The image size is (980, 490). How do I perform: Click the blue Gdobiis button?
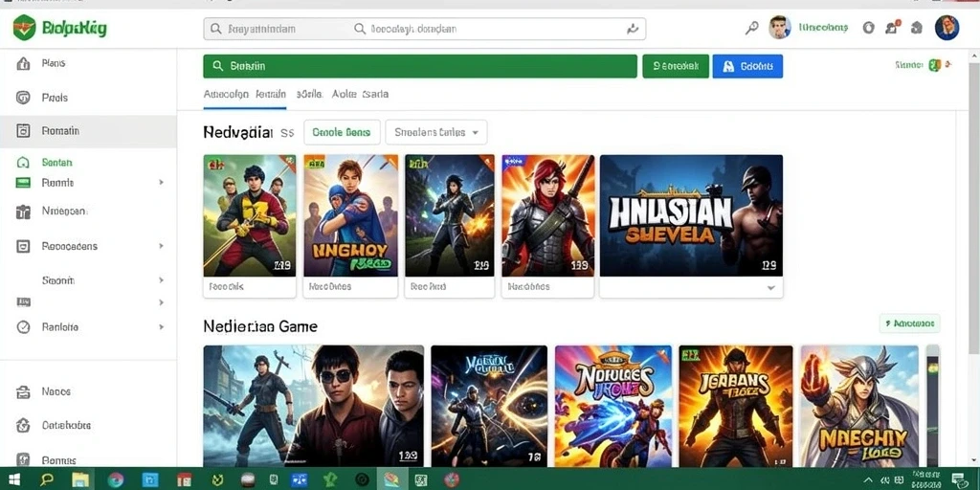(747, 66)
